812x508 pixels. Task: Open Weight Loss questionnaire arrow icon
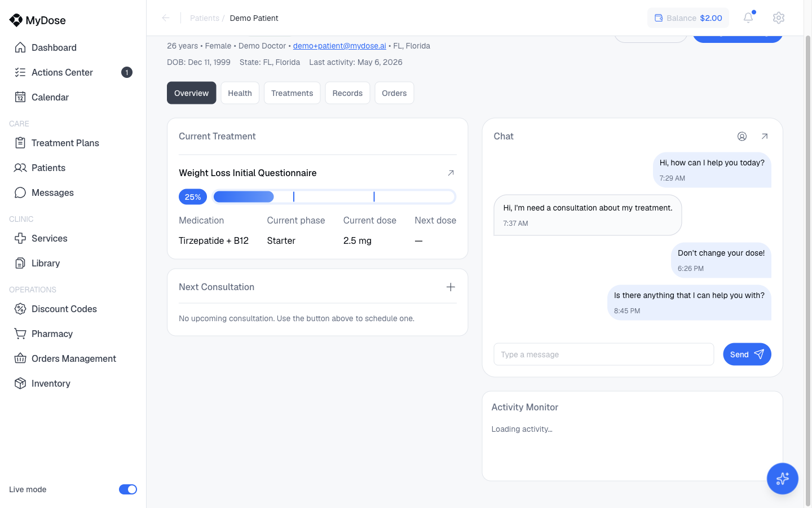pyautogui.click(x=451, y=173)
